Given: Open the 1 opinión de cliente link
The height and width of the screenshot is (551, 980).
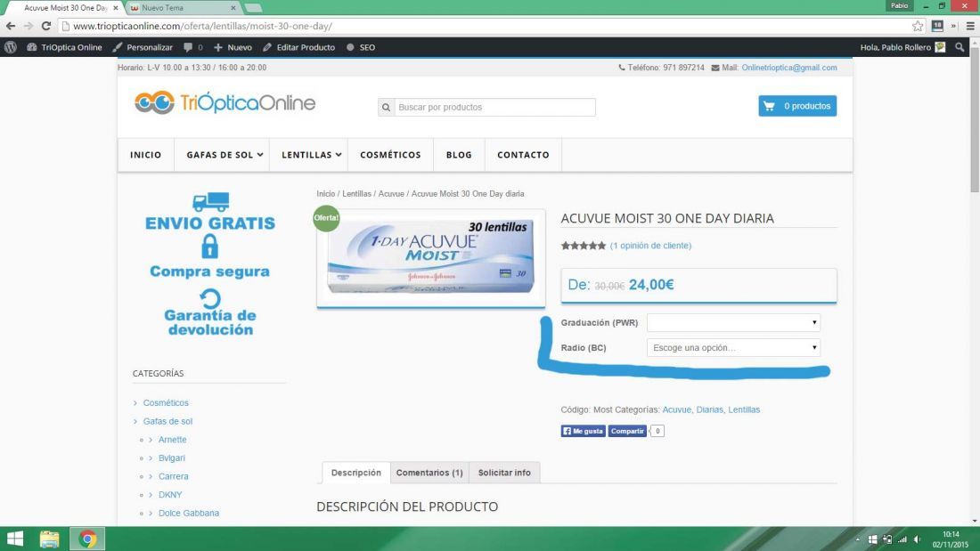Looking at the screenshot, I should 650,246.
